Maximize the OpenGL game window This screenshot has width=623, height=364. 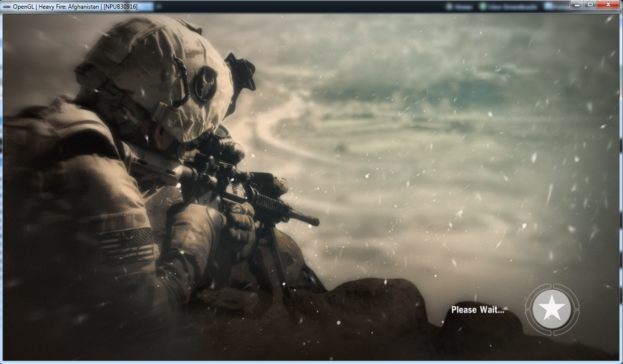[x=590, y=4]
